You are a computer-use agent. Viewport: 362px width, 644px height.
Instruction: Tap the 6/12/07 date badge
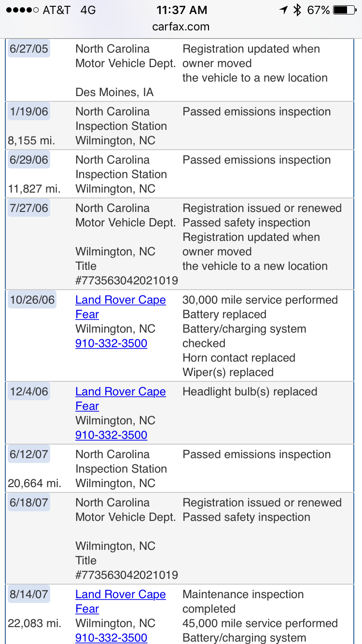(28, 454)
